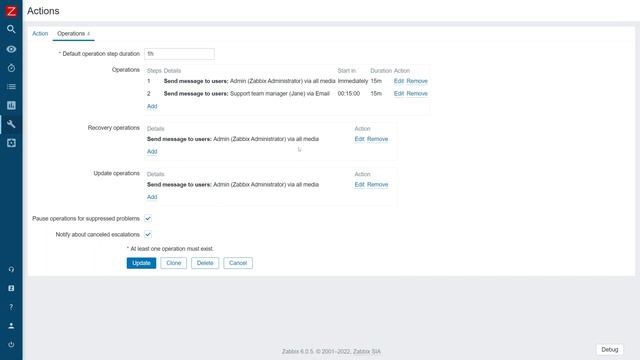Toggle Pause operations for suppressed problems checkbox
The image size is (640, 360).
148,218
